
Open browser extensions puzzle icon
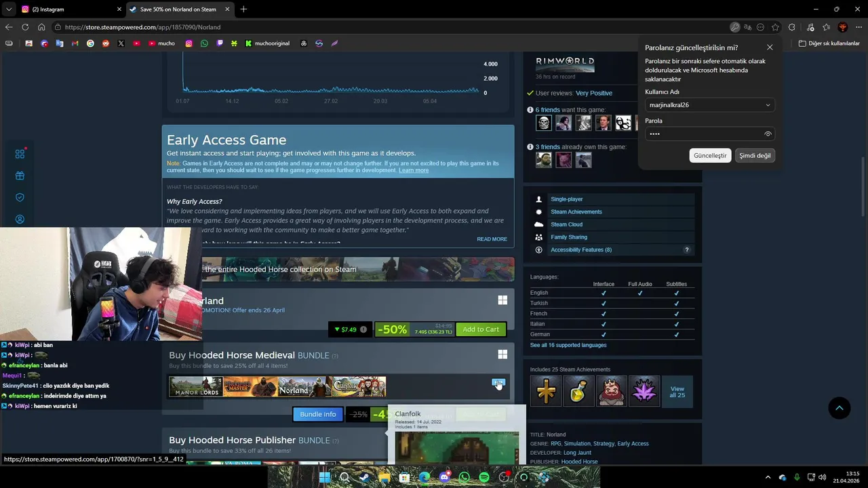click(793, 27)
